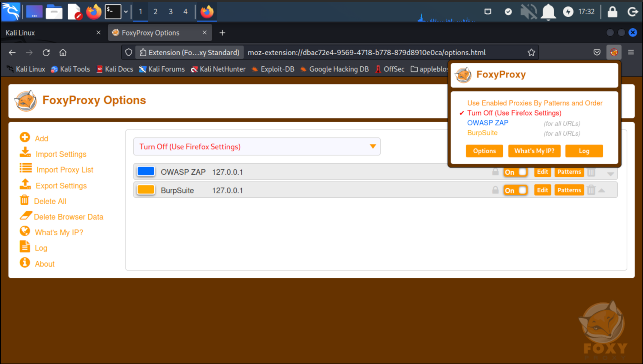Switch to workspace 3
Screen dimensions: 643x364
click(x=171, y=12)
